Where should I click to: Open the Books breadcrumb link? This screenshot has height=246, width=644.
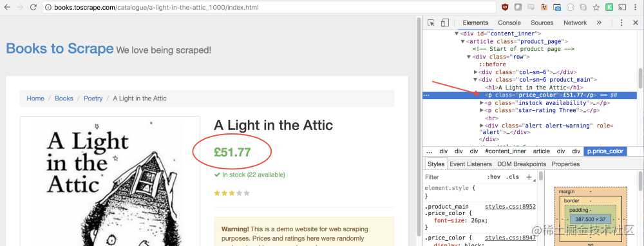[x=64, y=99]
